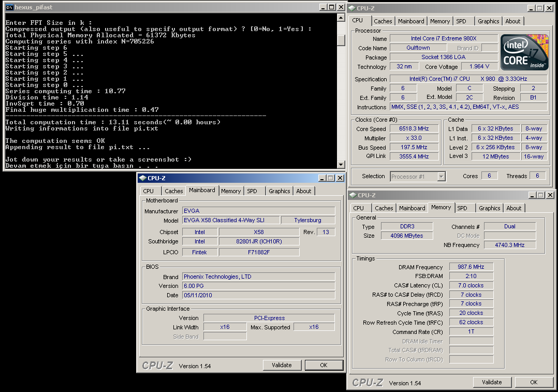Click the BIOS date 05/11/2010
The width and height of the screenshot is (558, 392).
[x=259, y=295]
